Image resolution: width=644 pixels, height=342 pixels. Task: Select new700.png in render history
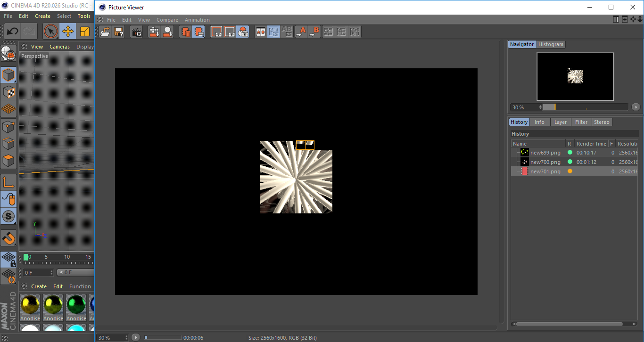[x=545, y=162]
